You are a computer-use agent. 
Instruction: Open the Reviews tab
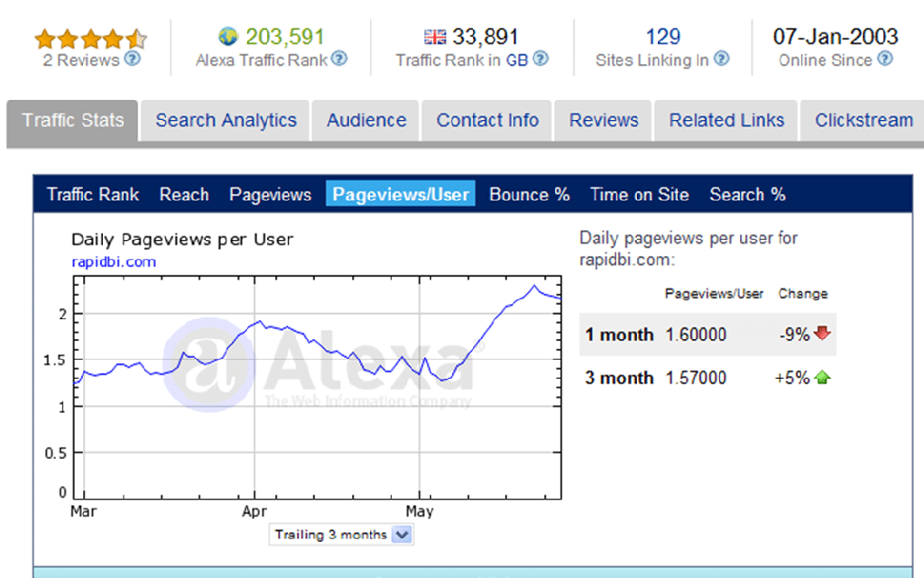604,121
